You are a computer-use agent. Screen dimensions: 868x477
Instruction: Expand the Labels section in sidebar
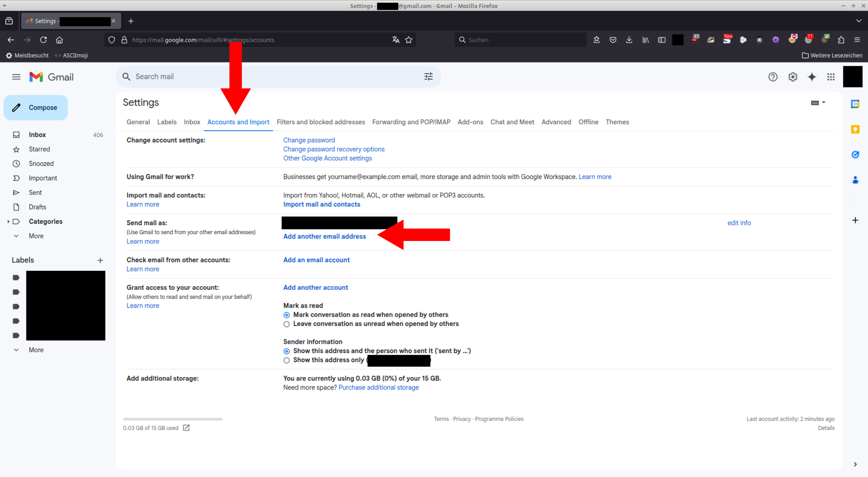(x=36, y=350)
